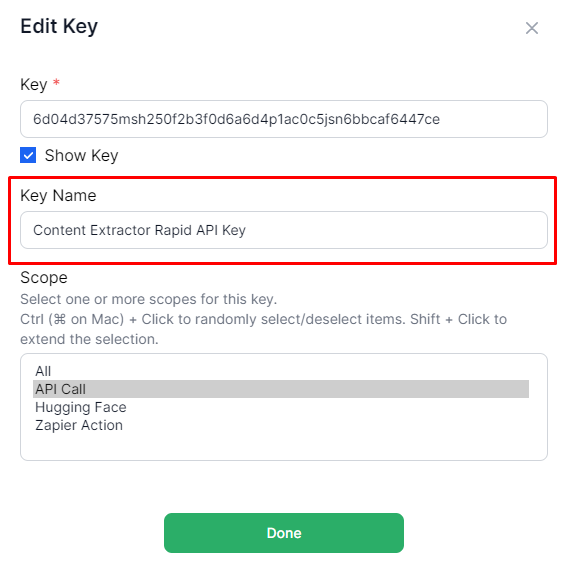Click into the Key Name field
The width and height of the screenshot is (566, 570).
(284, 230)
